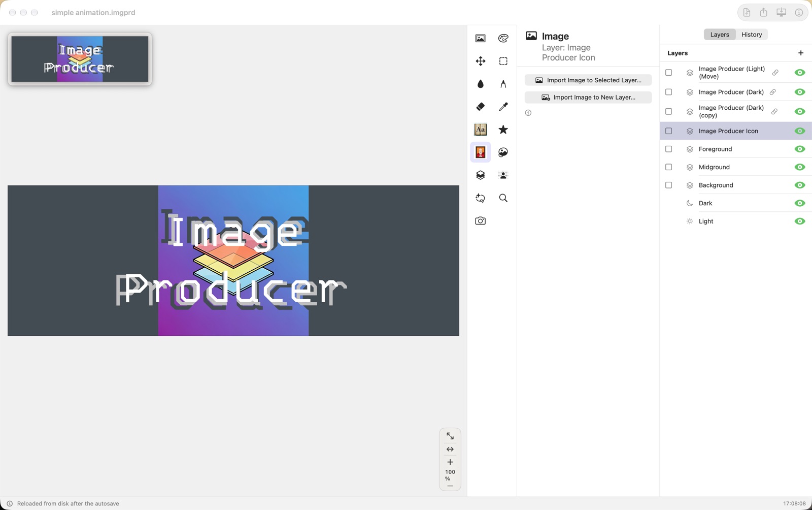Tick the Image Producer (Light) (Move) checkbox
Screen dimensions: 812x510
(668, 73)
